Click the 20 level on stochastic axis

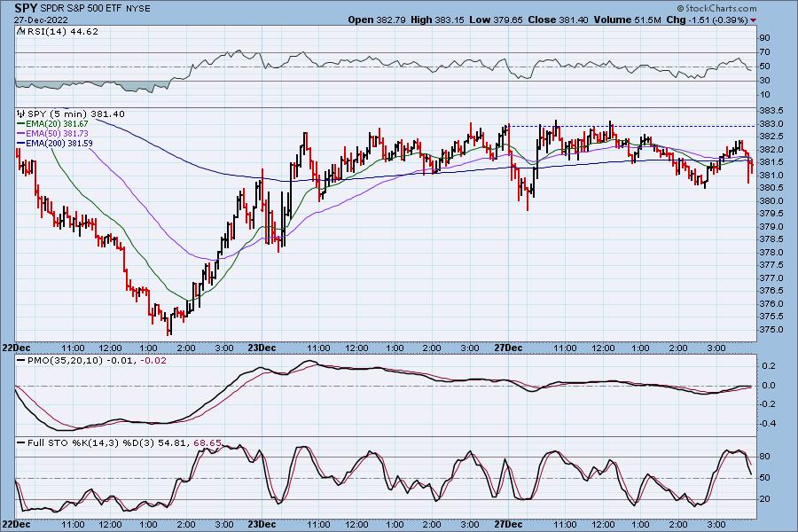point(764,499)
